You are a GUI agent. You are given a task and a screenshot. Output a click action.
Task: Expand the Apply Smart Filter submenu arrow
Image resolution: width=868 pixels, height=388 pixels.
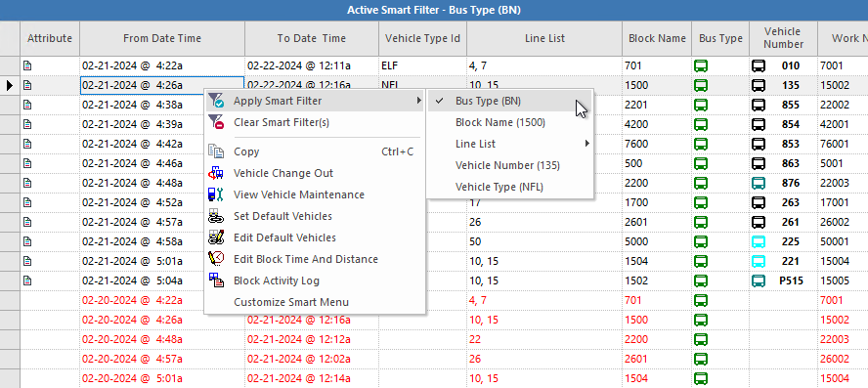(x=418, y=101)
